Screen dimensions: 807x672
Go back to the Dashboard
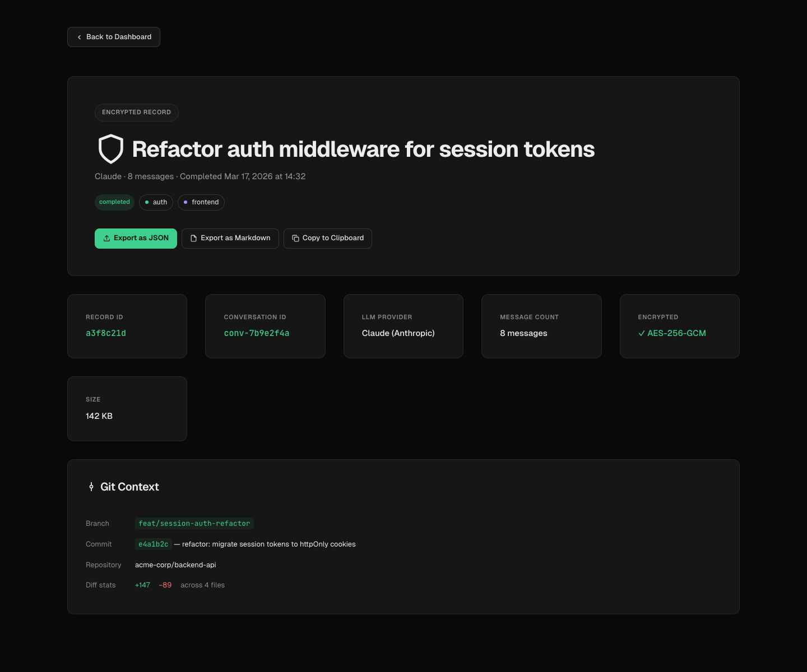pos(114,37)
